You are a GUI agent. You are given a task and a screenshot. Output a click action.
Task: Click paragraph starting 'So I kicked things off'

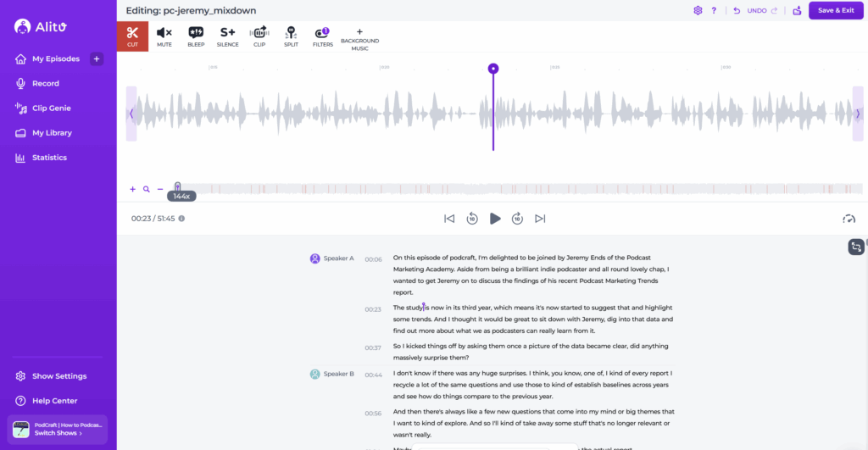(x=531, y=352)
